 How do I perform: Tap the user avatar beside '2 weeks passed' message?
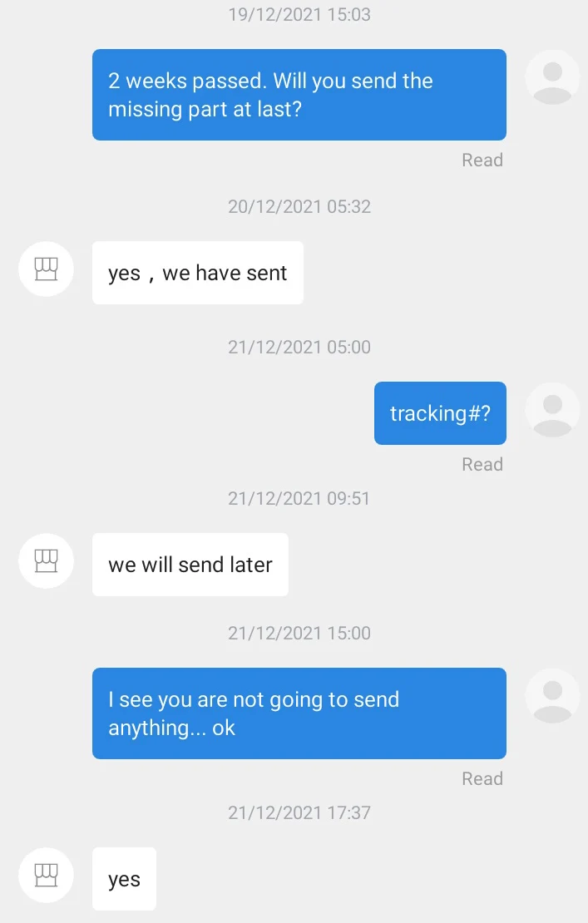pos(552,77)
